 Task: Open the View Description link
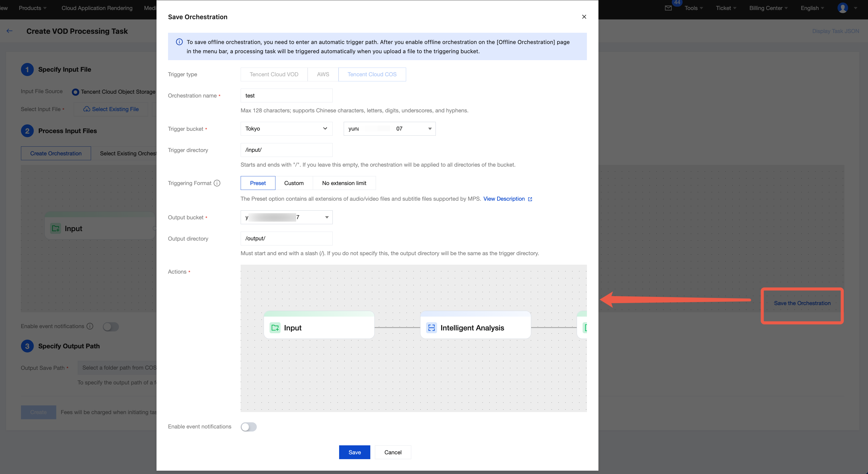[504, 199]
